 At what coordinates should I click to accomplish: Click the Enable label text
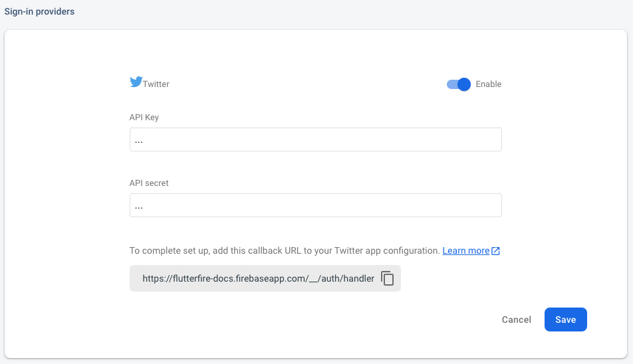tap(489, 84)
